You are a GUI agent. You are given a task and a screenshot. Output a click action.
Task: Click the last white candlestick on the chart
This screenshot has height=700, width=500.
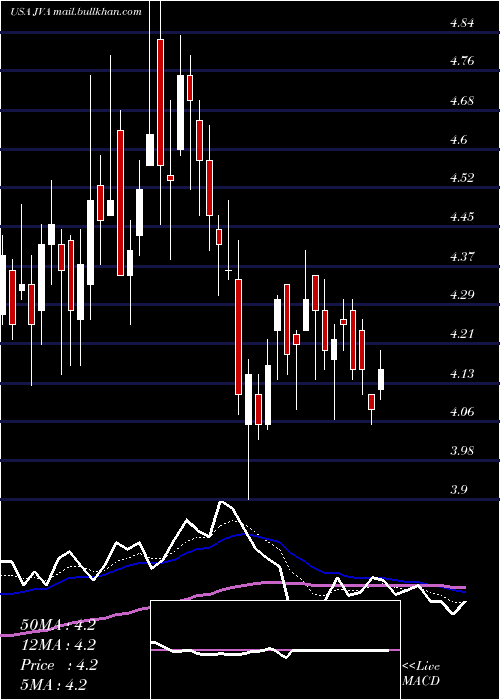[x=381, y=379]
